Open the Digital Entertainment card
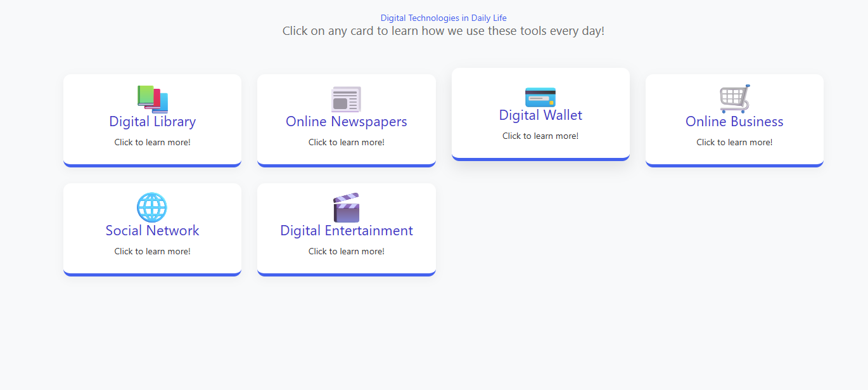Image resolution: width=868 pixels, height=390 pixels. pos(346,230)
